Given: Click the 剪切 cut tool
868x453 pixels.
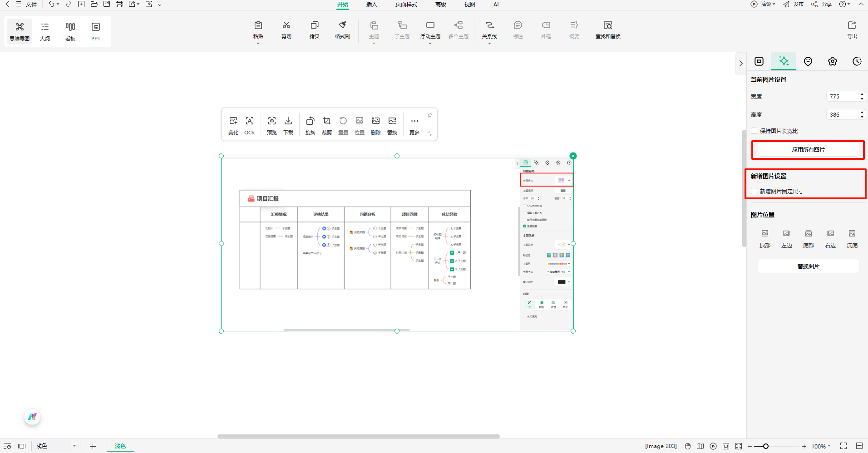Looking at the screenshot, I should 286,30.
